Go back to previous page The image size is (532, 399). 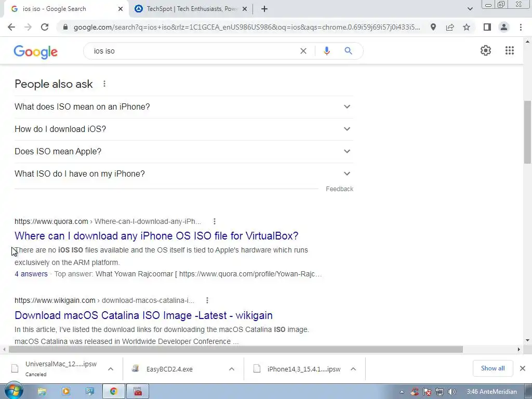click(11, 27)
